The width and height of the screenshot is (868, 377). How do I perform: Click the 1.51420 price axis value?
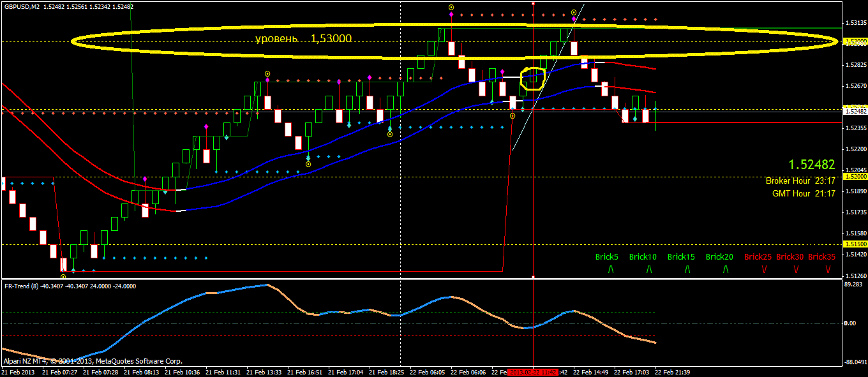[x=855, y=255]
